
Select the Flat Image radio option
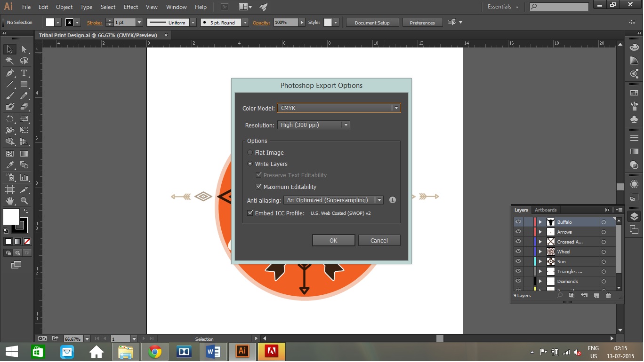pos(250,153)
